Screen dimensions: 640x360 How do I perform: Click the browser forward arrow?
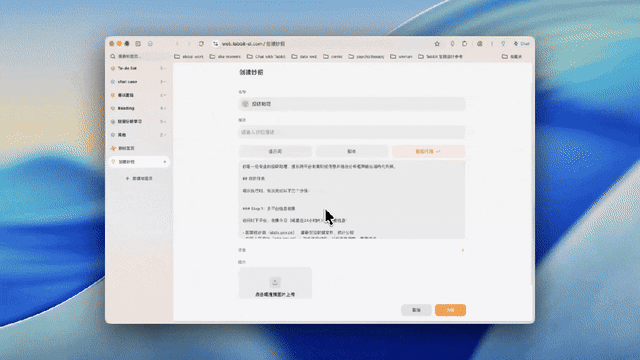tap(189, 44)
